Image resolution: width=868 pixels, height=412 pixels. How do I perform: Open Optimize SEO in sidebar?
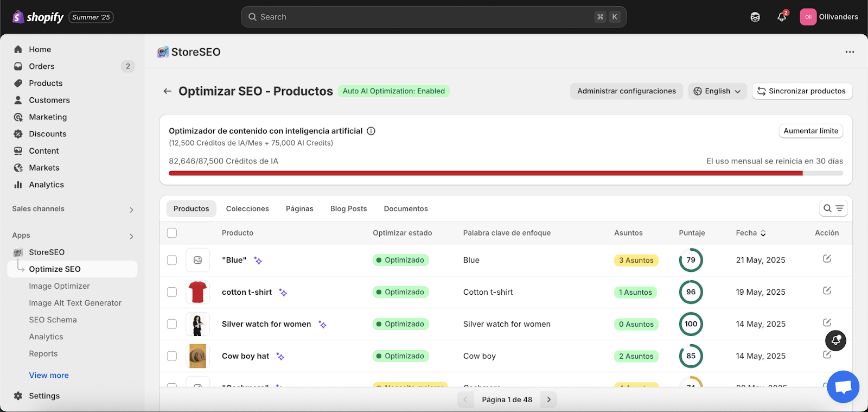click(72, 269)
